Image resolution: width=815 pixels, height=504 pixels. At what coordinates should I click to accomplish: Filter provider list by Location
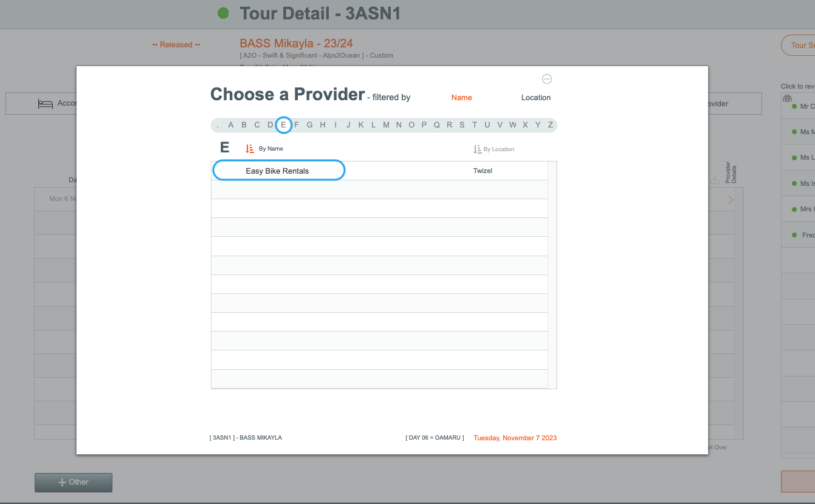click(536, 98)
